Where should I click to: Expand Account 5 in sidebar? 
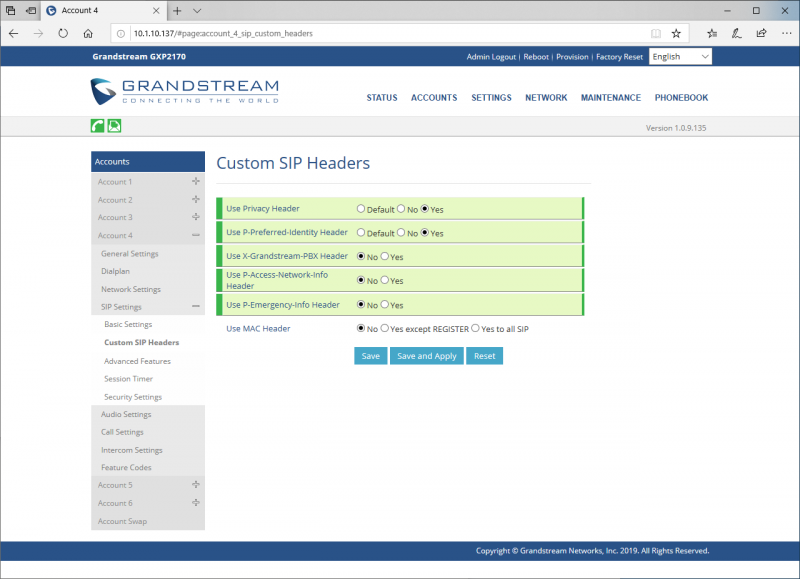coord(196,485)
